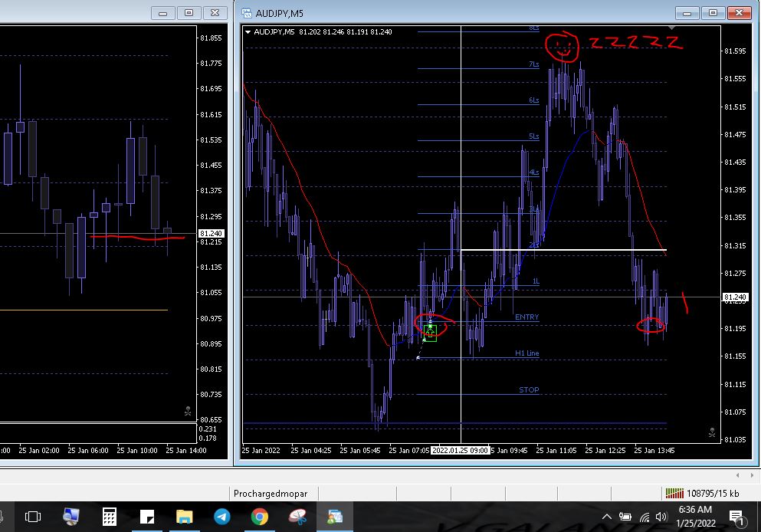Close the AUDJPY,M5 chart window
The width and height of the screenshot is (761, 532).
[740, 12]
